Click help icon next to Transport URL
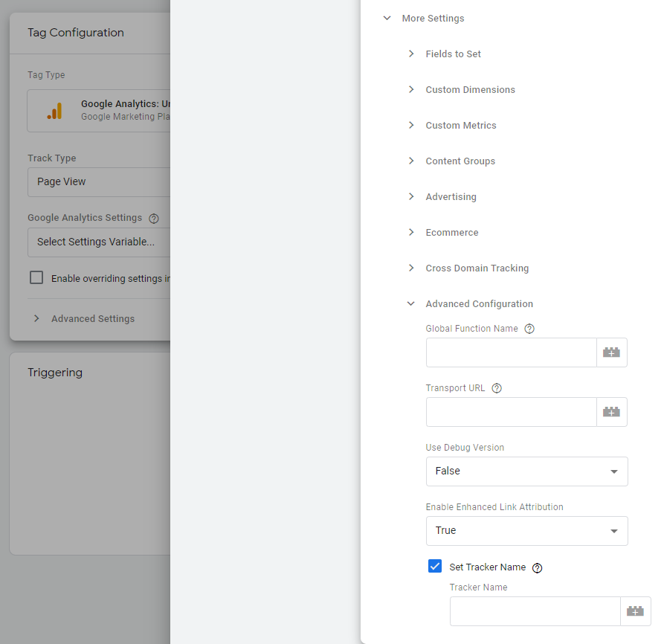This screenshot has width=664, height=644. pos(497,388)
